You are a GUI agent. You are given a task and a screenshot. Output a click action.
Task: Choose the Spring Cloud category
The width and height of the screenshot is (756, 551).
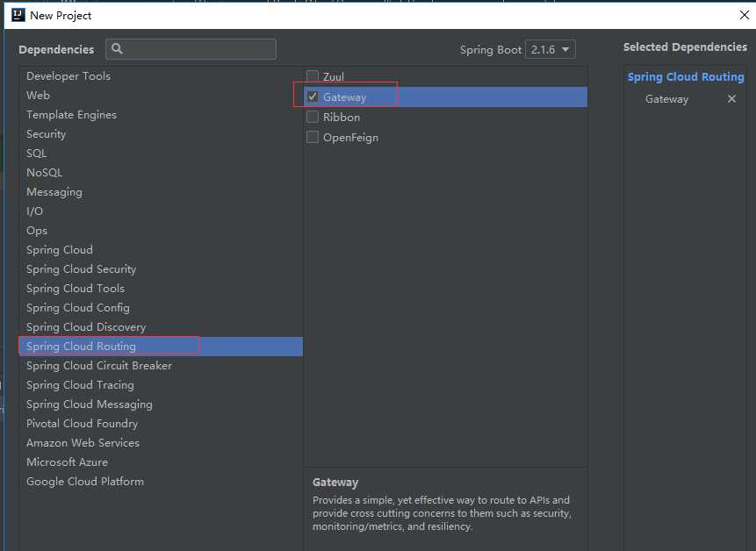tap(161, 249)
